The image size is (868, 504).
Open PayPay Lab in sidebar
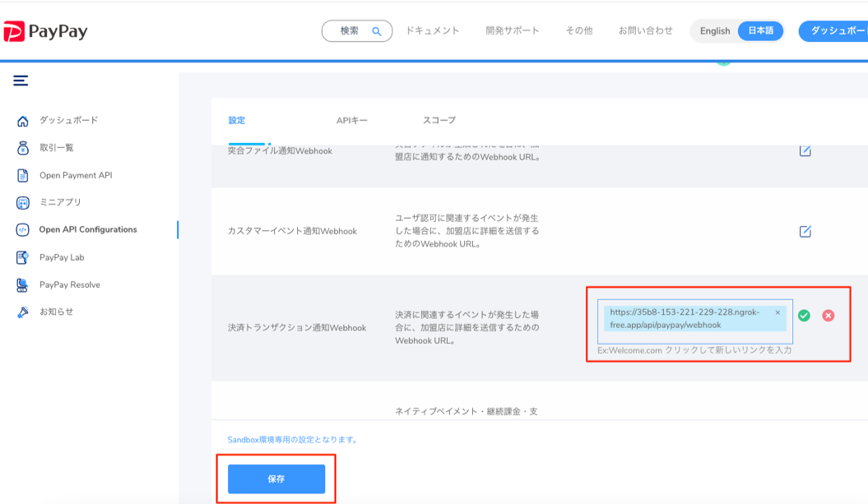tap(62, 257)
